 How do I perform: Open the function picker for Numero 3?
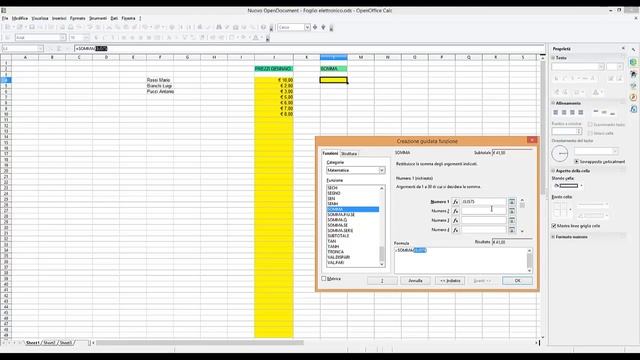(456, 220)
